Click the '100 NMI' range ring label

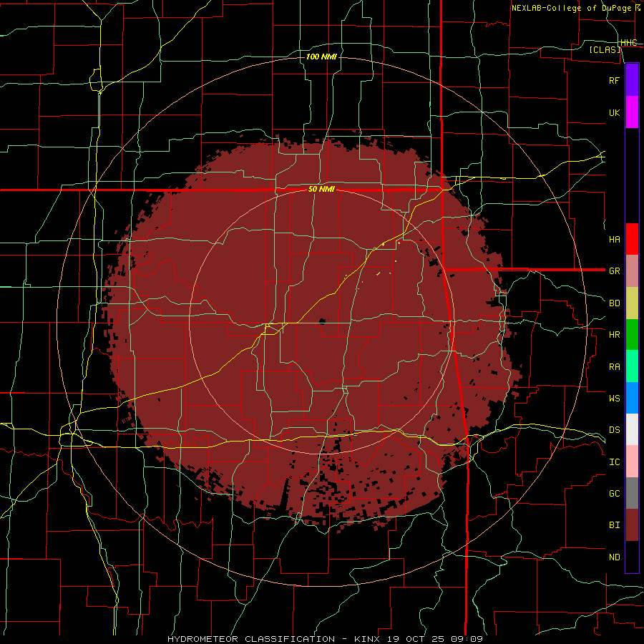(x=321, y=57)
